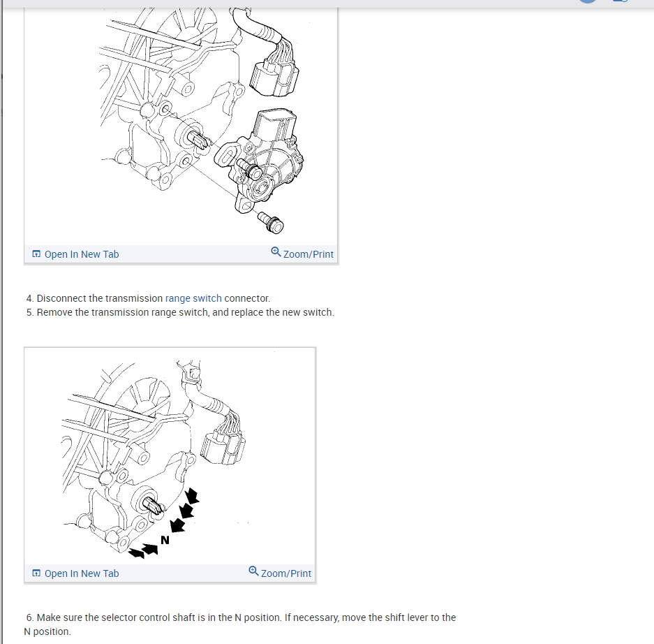This screenshot has width=654, height=644.
Task: Click the magnifier icon below the first diagram
Action: (x=276, y=251)
